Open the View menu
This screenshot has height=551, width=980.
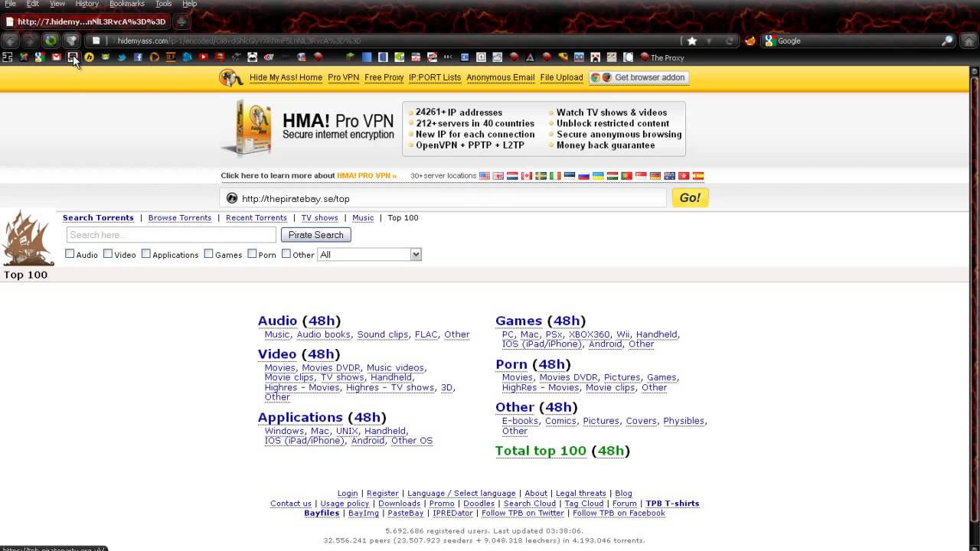click(x=57, y=4)
